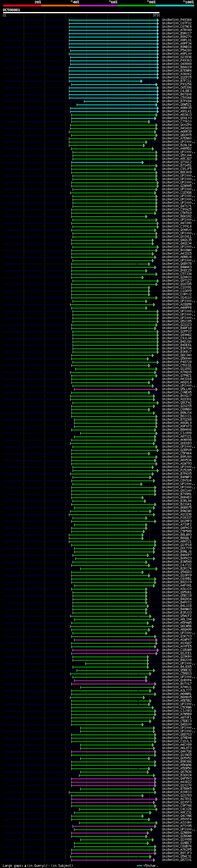Select the UniRef100_Q2N884 hit label

[177, 833]
